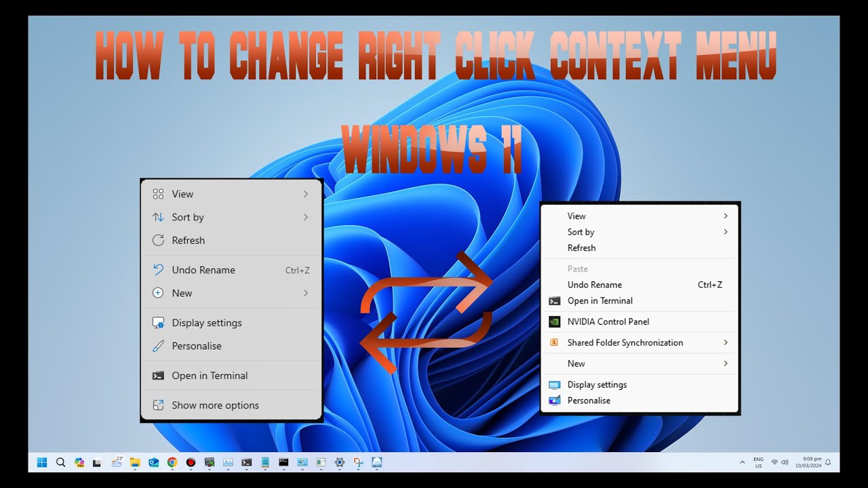
Task: Expand the New arrow in the modern icon menu
Action: click(306, 293)
